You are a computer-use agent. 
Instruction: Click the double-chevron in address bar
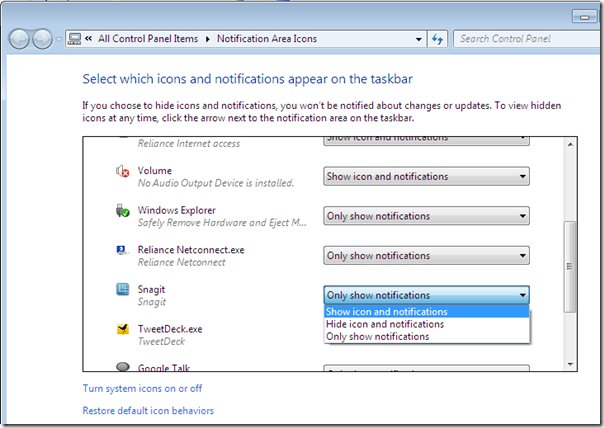click(89, 39)
